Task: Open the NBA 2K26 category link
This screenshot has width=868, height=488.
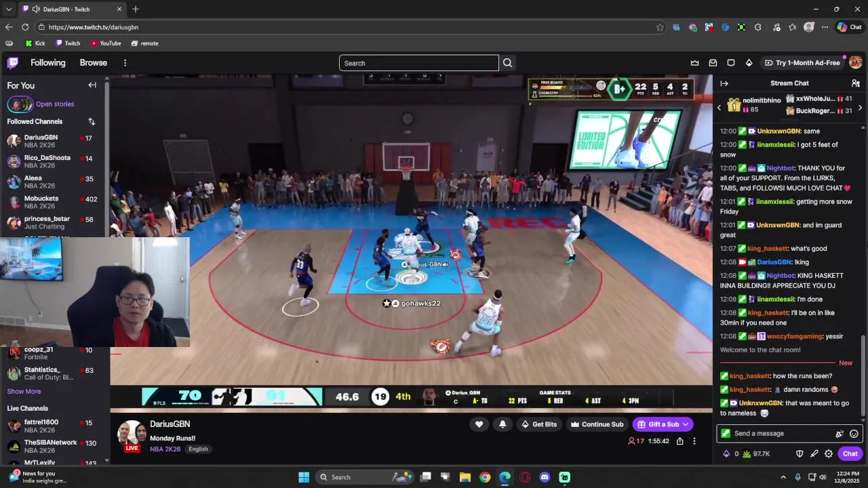Action: (x=165, y=449)
